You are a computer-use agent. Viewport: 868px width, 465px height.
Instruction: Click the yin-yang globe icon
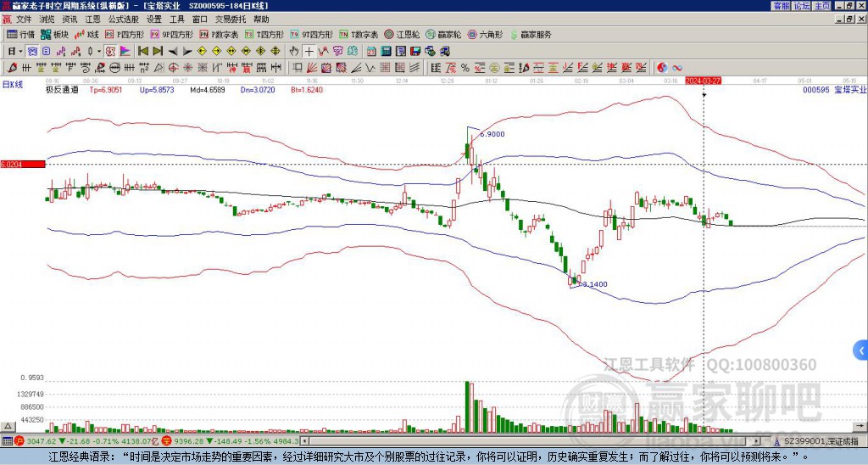point(662,68)
